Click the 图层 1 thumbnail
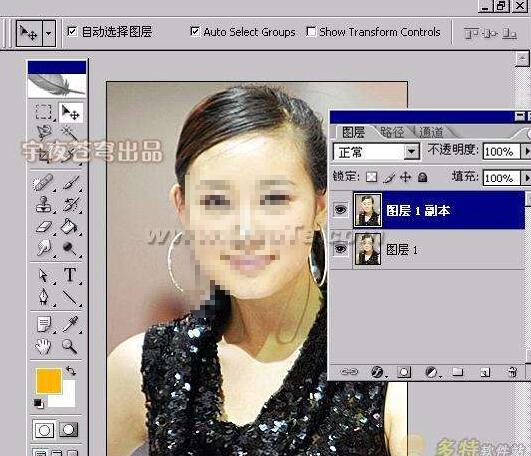 [367, 249]
